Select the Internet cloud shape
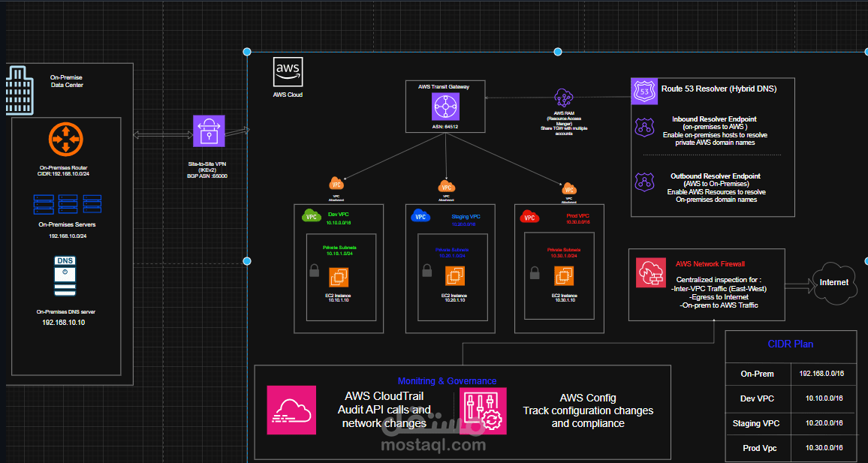Image resolution: width=868 pixels, height=463 pixels. point(833,283)
